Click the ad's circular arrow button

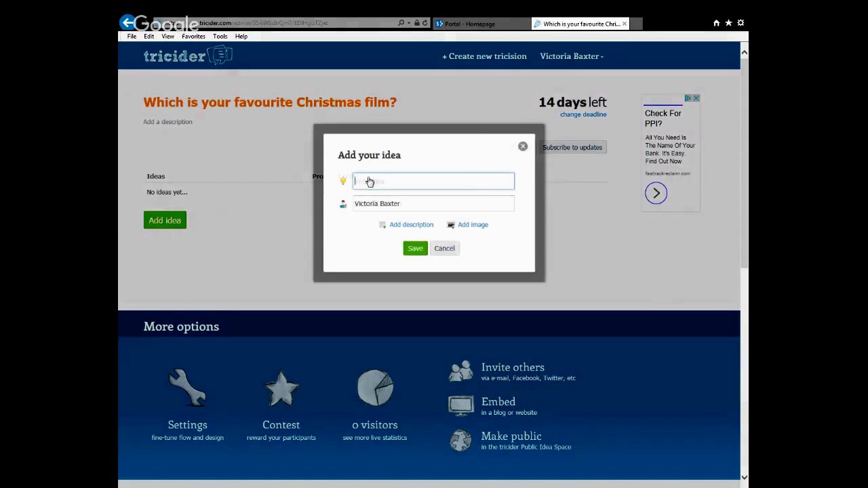point(656,194)
